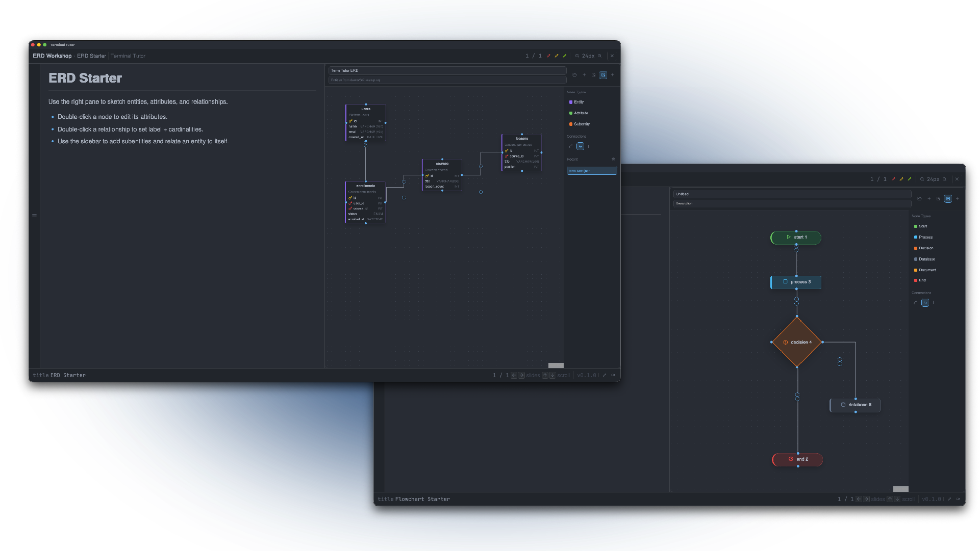Choose straight connection style in Flowchart sidebar

click(933, 303)
